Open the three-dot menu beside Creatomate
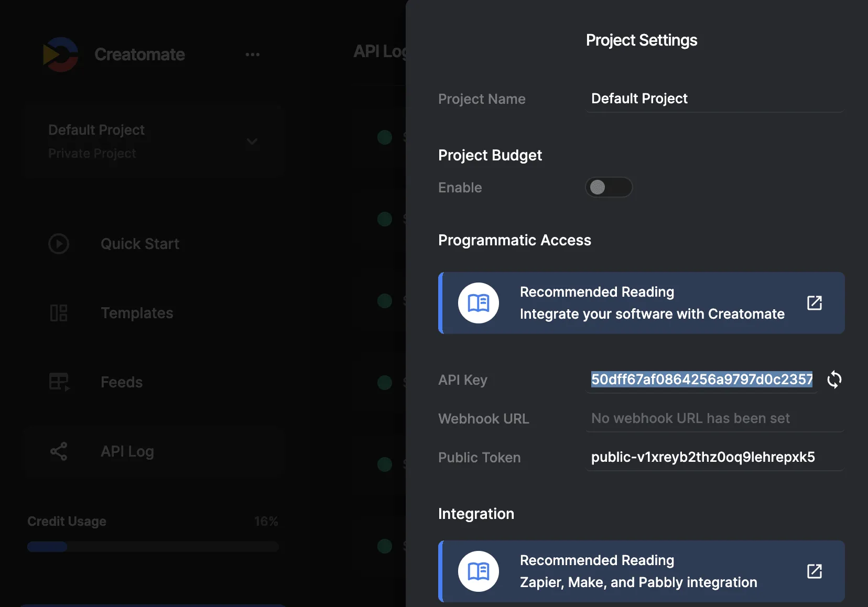 tap(252, 55)
